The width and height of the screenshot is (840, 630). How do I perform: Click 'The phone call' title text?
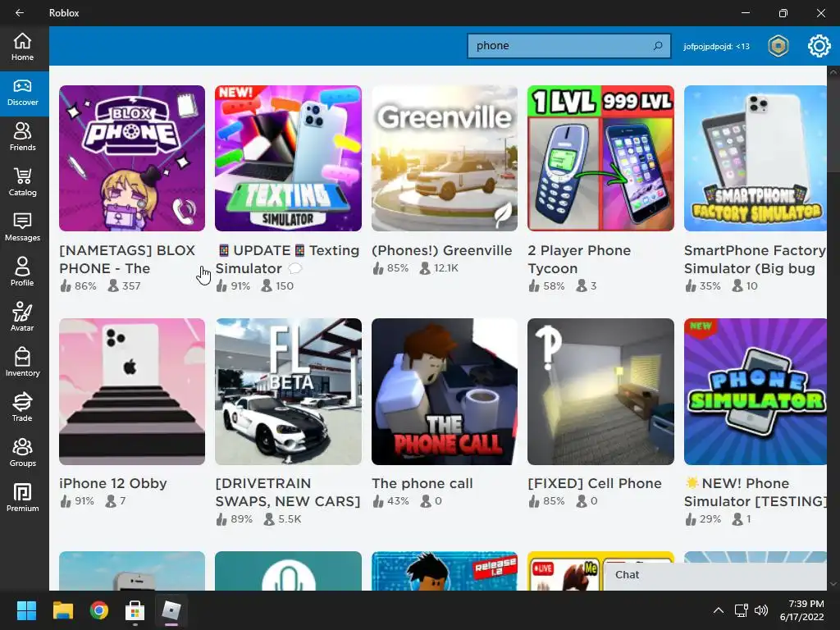point(422,483)
